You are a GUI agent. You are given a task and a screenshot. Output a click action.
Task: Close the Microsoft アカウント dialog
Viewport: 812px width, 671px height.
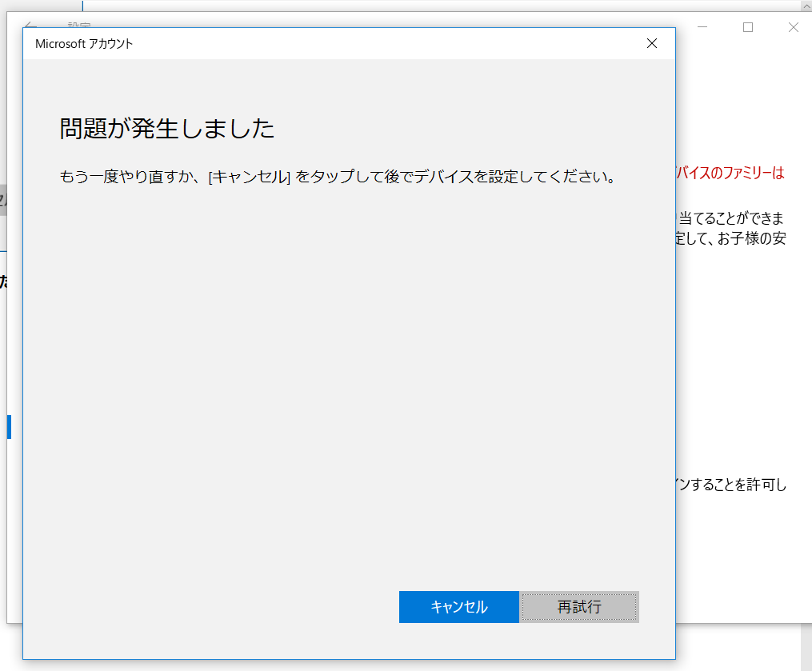point(652,43)
